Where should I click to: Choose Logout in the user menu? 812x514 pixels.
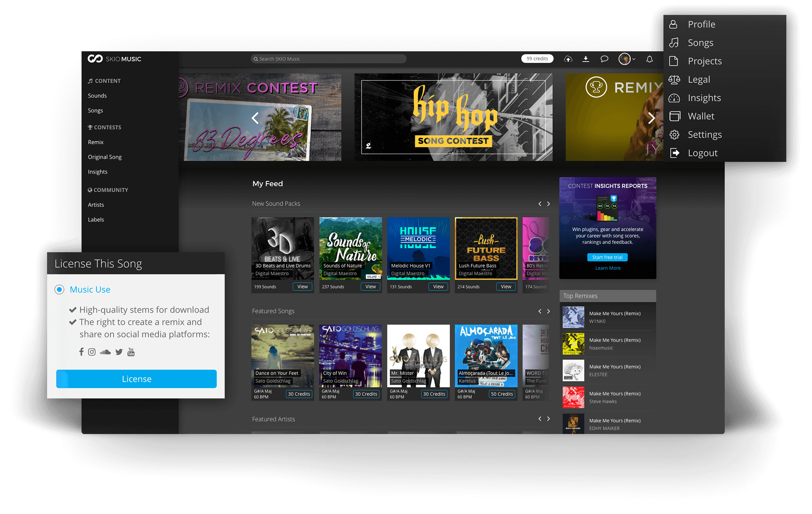click(x=702, y=153)
